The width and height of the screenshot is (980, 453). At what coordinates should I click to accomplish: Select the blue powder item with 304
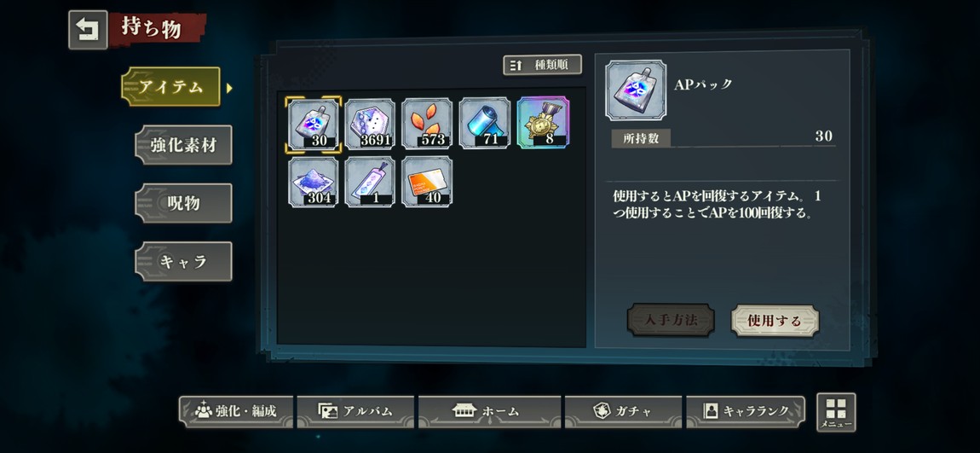click(x=314, y=182)
